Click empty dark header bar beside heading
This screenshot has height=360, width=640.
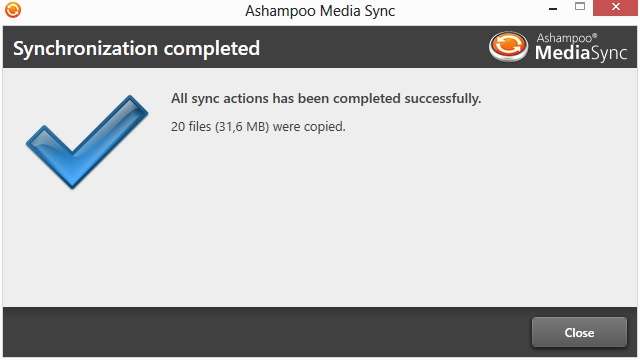click(x=373, y=47)
